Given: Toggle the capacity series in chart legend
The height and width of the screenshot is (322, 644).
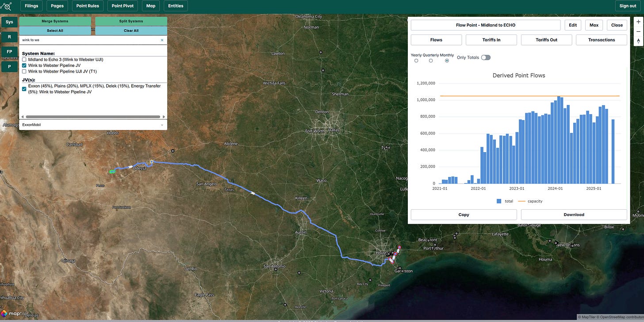Looking at the screenshot, I should pyautogui.click(x=531, y=201).
